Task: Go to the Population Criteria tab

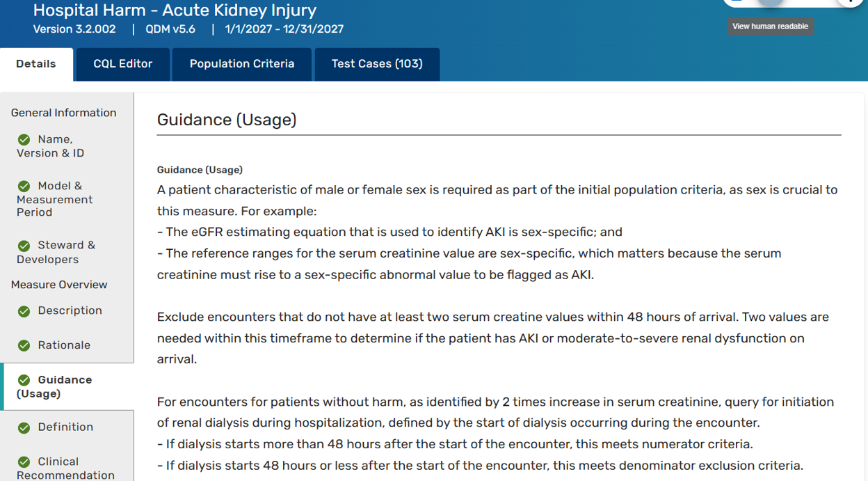Action: click(242, 64)
